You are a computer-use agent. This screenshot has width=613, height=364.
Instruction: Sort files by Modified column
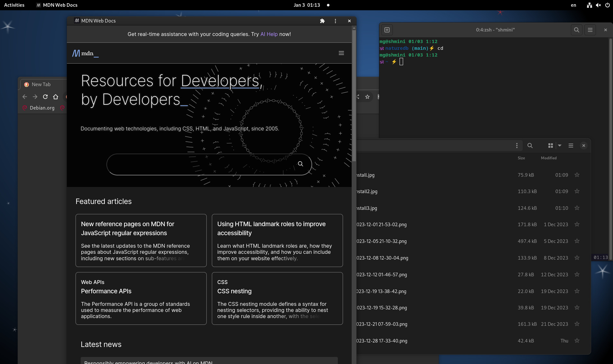[x=549, y=158]
